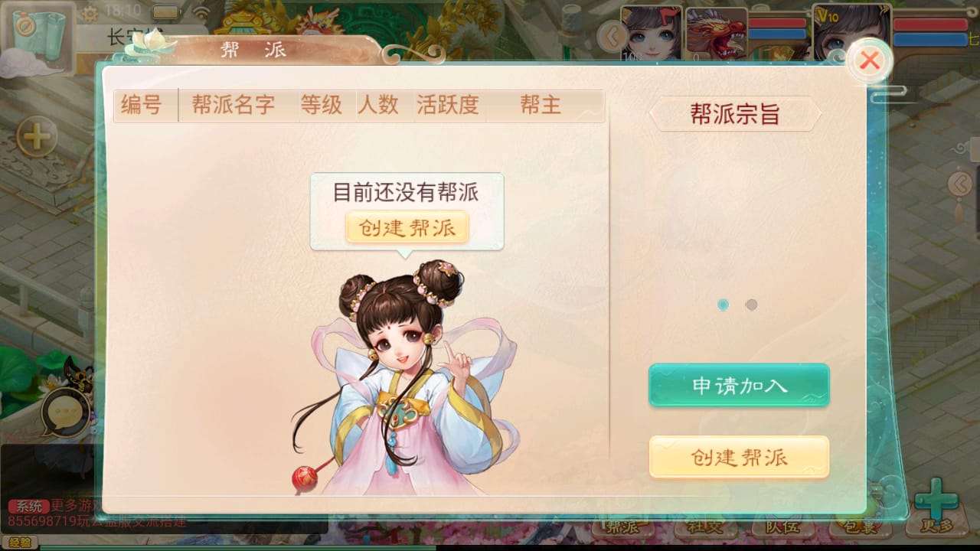Image resolution: width=980 pixels, height=551 pixels.
Task: Select the second gray page indicator dot
Action: pyautogui.click(x=751, y=305)
